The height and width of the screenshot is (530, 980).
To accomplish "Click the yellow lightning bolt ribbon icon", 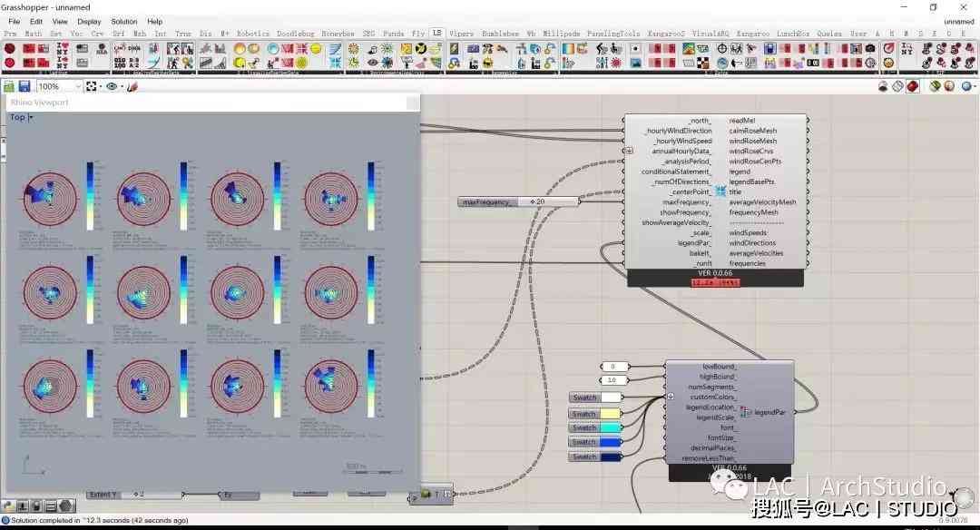I will point(455,49).
